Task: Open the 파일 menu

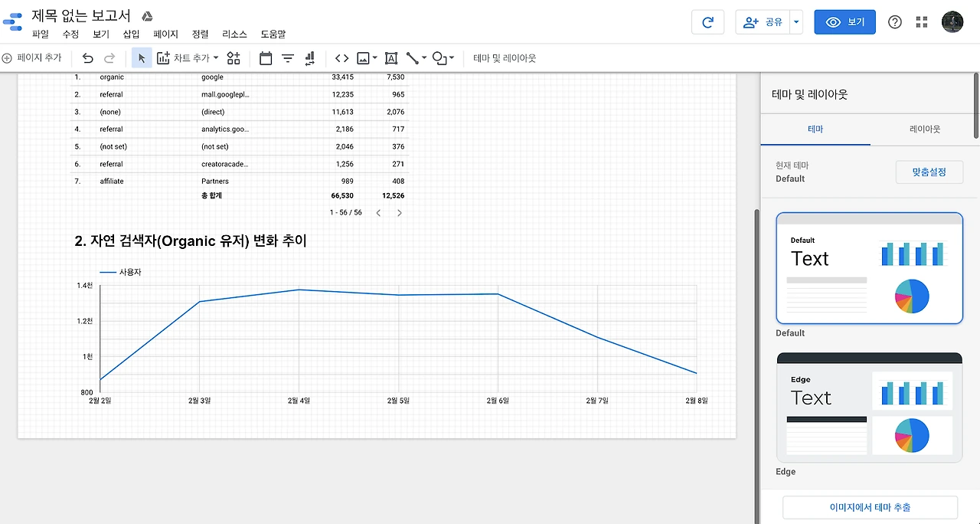Action: (x=40, y=34)
